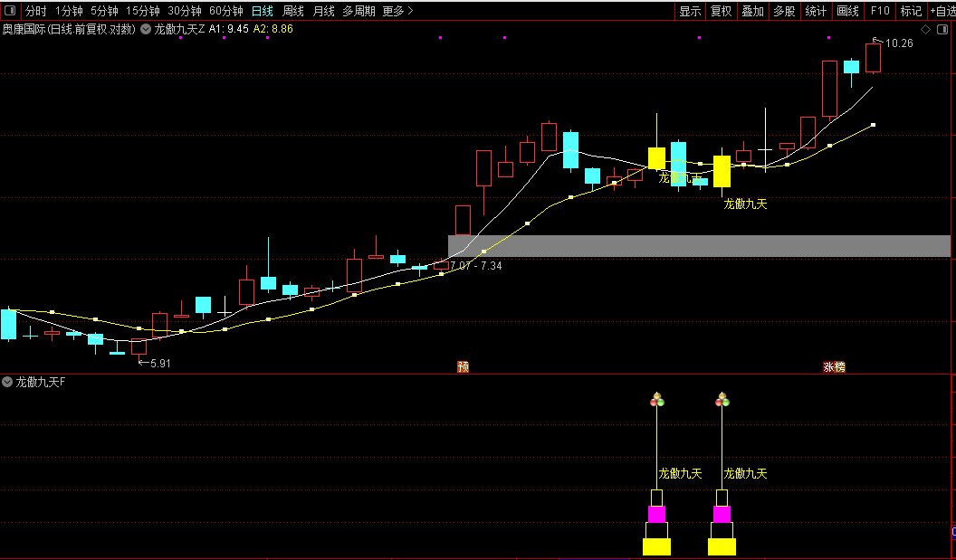The height and width of the screenshot is (560, 956).
Task: Activate the 画线 drawing tools button
Action: [x=847, y=11]
